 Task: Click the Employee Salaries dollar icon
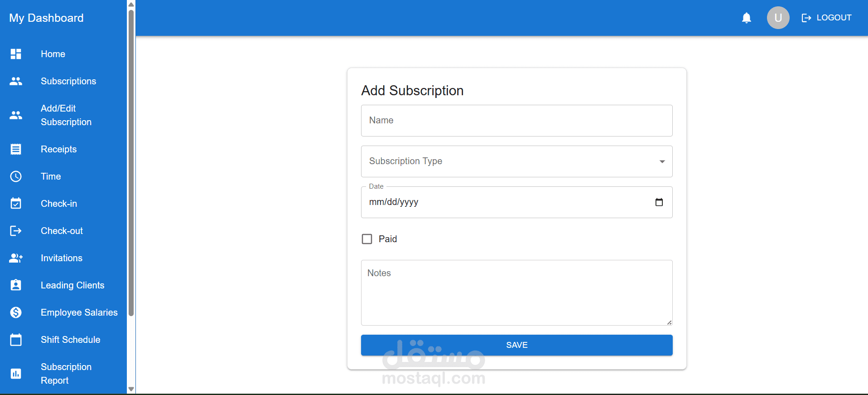click(16, 312)
